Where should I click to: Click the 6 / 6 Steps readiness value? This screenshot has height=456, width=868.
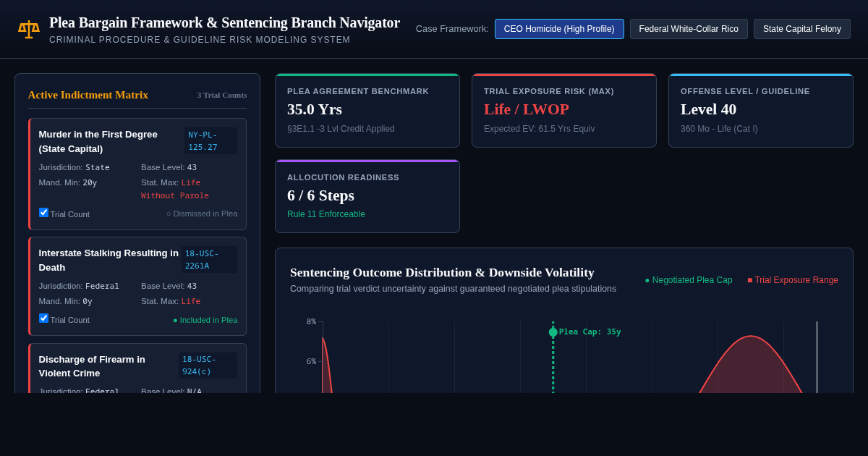click(x=320, y=195)
